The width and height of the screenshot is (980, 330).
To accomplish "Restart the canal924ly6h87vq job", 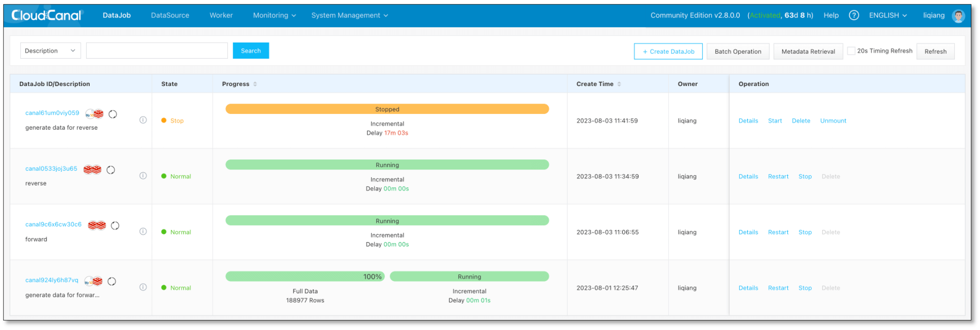I will pos(778,288).
